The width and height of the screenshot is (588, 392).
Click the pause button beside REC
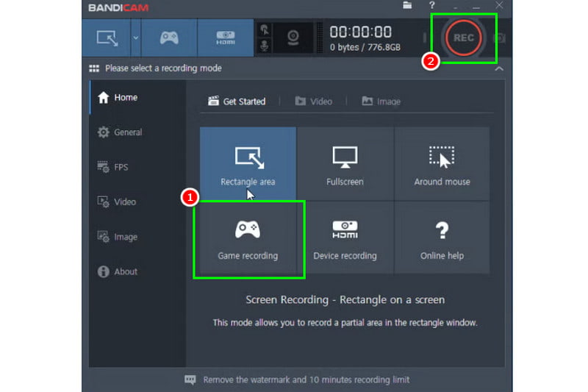[x=425, y=38]
